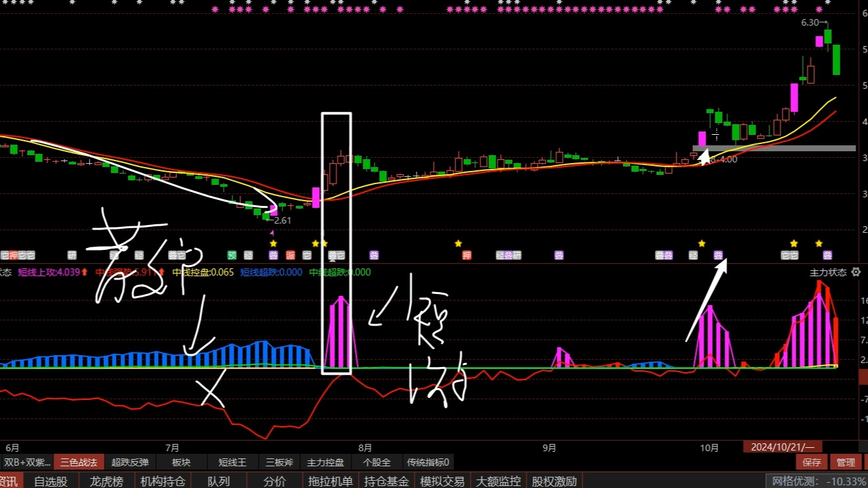
Task: Switch to the 双B+双紫 indicator tab
Action: (28, 462)
